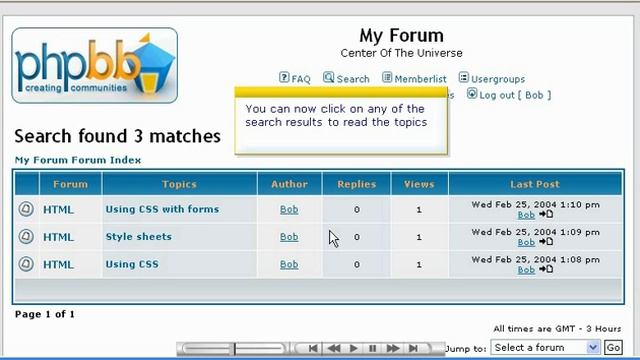Open author Bob for the Using CSS topic
The image size is (640, 360).
coord(289,264)
